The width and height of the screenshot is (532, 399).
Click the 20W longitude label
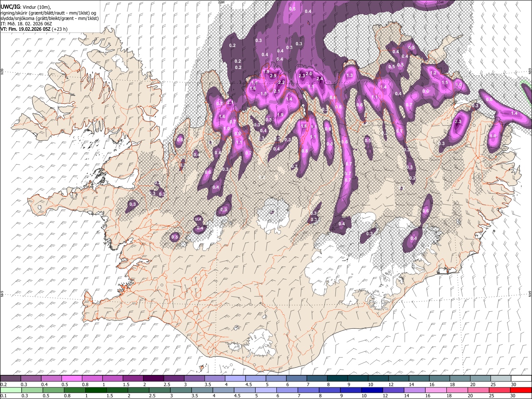[x=221, y=2]
